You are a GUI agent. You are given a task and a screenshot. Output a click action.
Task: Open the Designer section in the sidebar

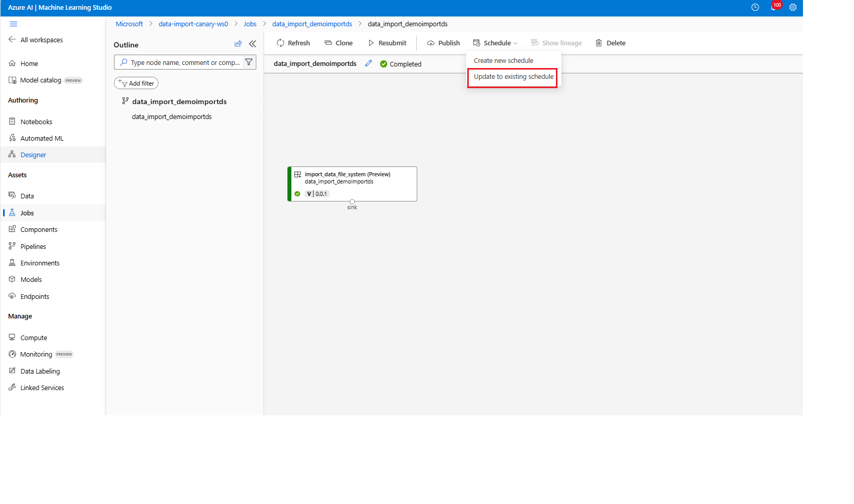pos(33,155)
